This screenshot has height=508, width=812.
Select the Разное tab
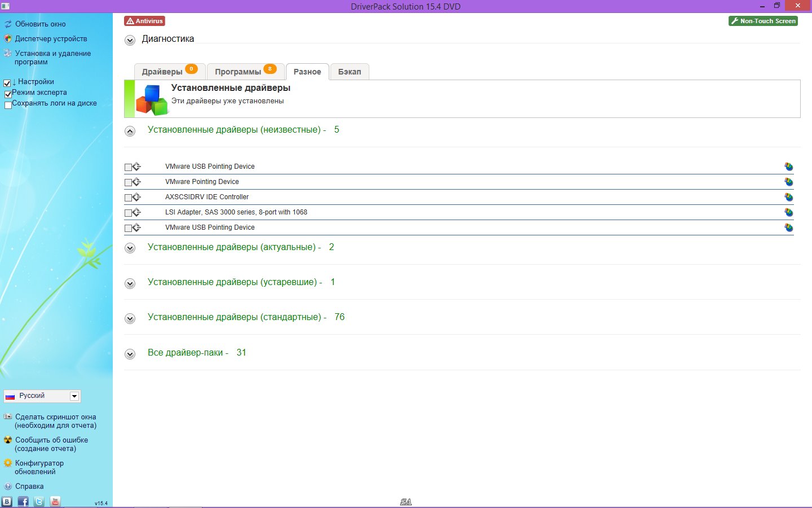[307, 72]
